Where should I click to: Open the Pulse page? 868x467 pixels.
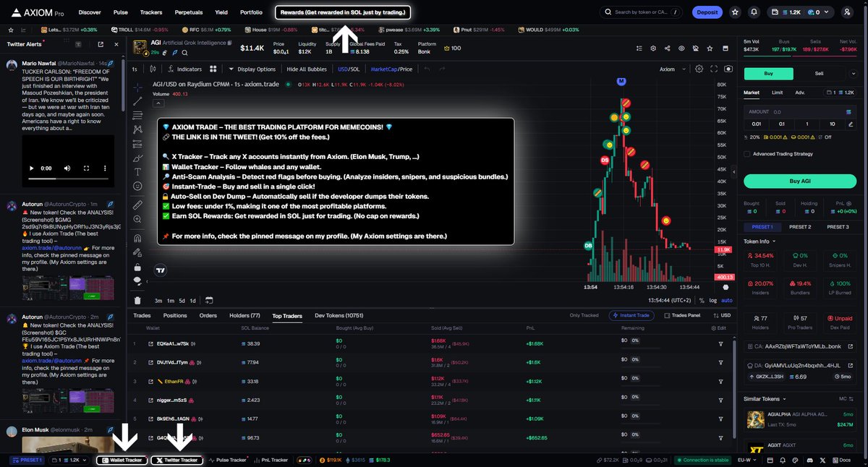pyautogui.click(x=121, y=12)
